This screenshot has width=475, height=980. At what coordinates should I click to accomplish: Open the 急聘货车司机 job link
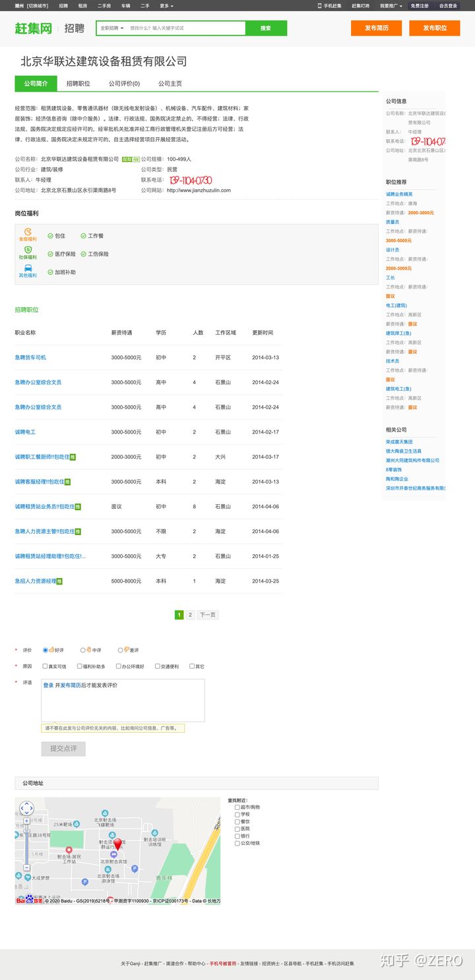pos(30,357)
